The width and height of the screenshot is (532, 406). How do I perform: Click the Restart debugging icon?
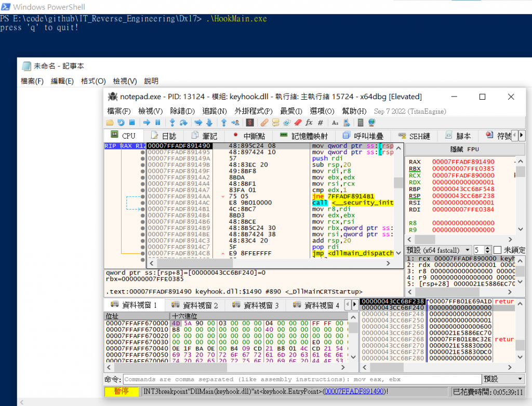tap(121, 123)
